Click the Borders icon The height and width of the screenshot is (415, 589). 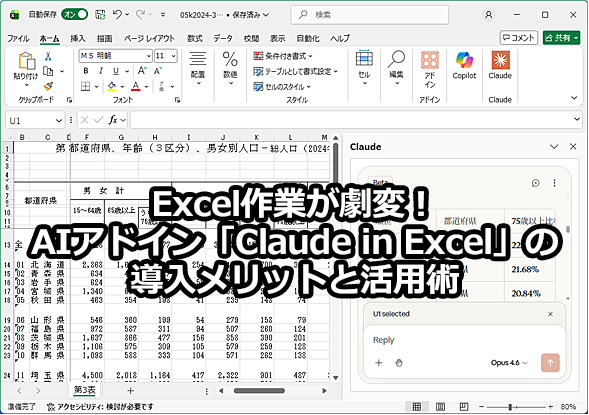pos(86,87)
